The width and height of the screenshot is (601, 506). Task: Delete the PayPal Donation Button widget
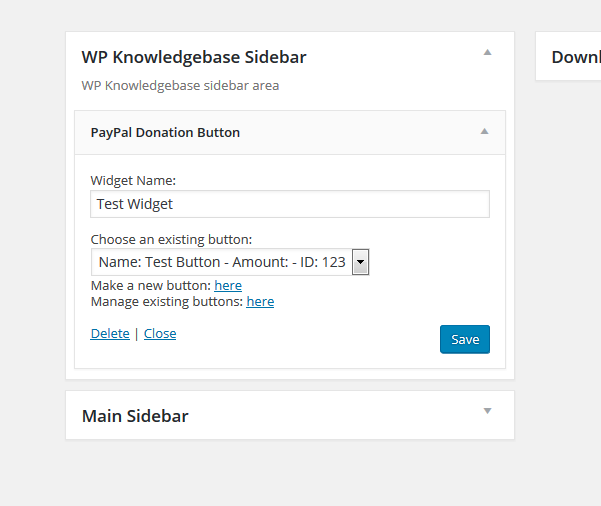pyautogui.click(x=110, y=333)
